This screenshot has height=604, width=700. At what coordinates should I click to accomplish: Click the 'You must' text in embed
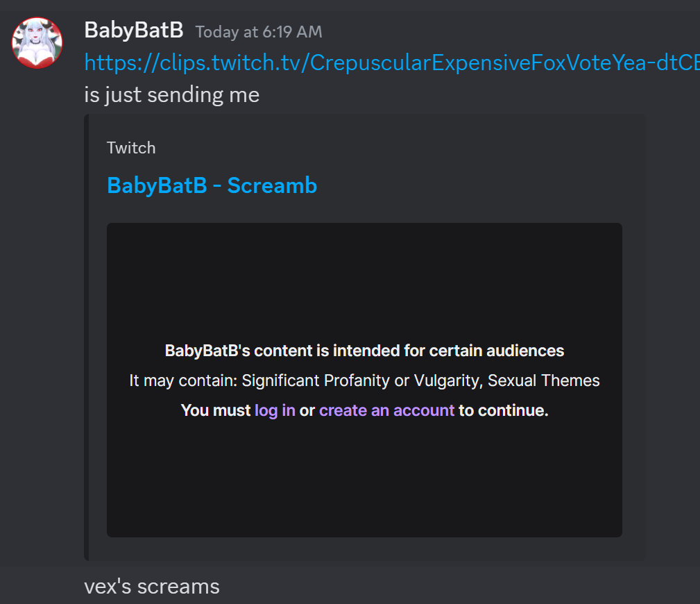click(x=216, y=410)
